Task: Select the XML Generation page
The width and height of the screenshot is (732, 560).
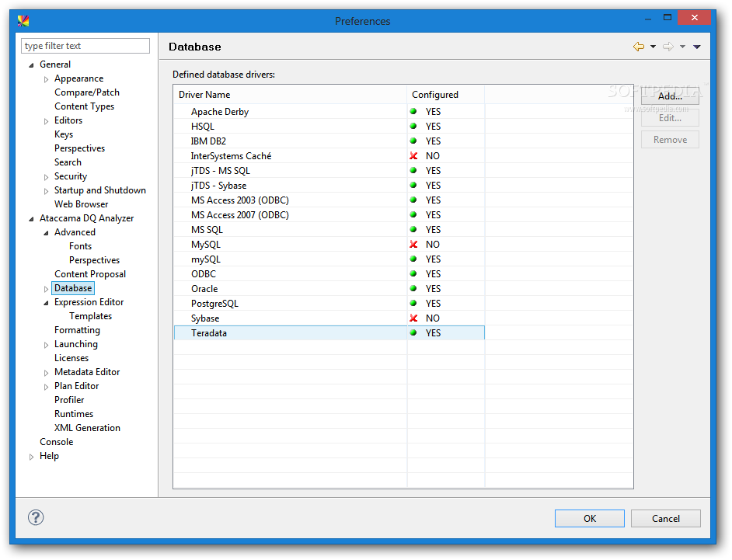Action: click(x=87, y=429)
